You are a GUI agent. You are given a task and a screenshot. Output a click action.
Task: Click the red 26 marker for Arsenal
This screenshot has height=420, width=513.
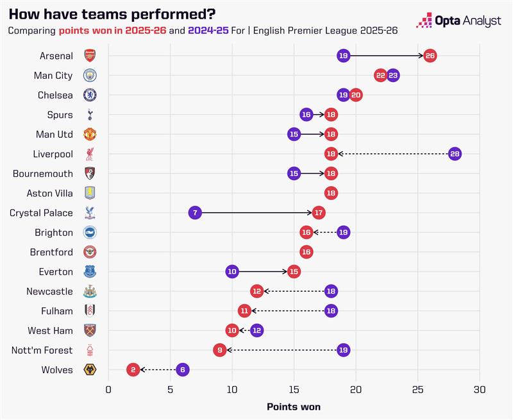pyautogui.click(x=430, y=56)
